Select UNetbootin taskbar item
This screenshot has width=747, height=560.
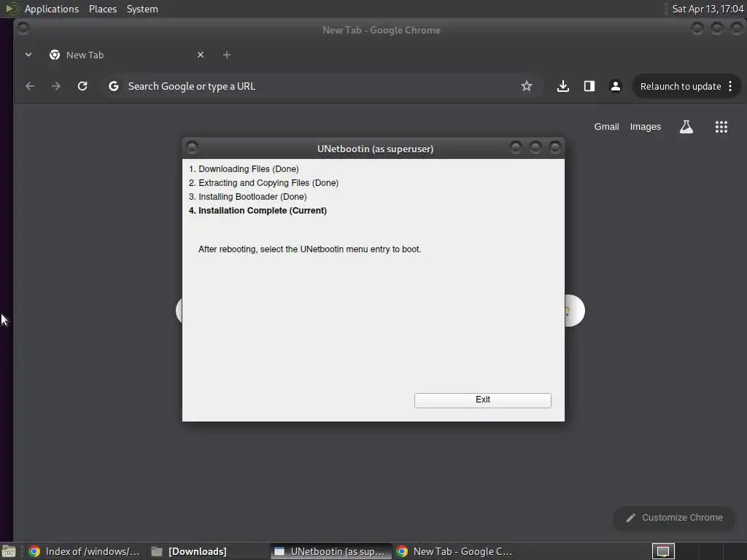330,551
